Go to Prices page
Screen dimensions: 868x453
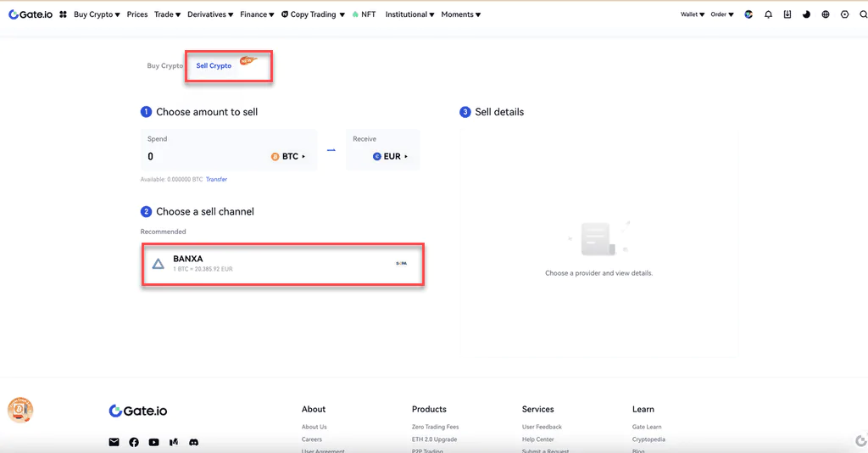click(137, 14)
